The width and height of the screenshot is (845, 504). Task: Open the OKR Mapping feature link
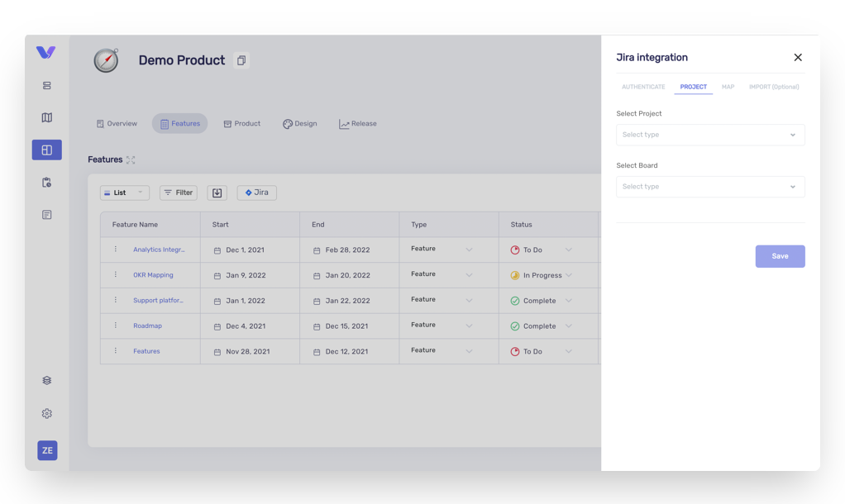(x=153, y=275)
